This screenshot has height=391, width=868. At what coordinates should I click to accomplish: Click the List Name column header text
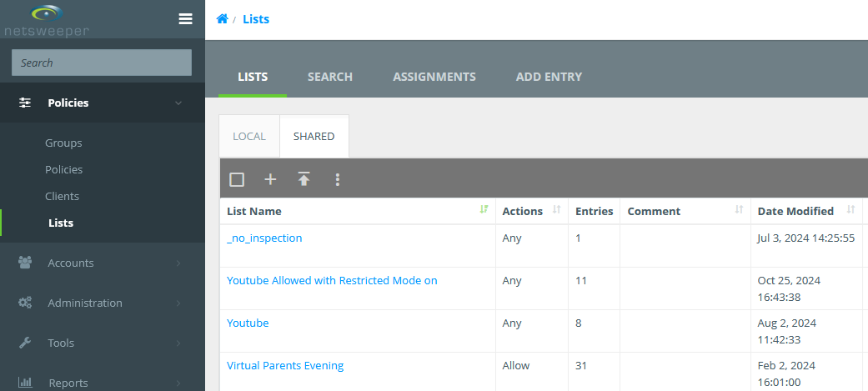254,211
